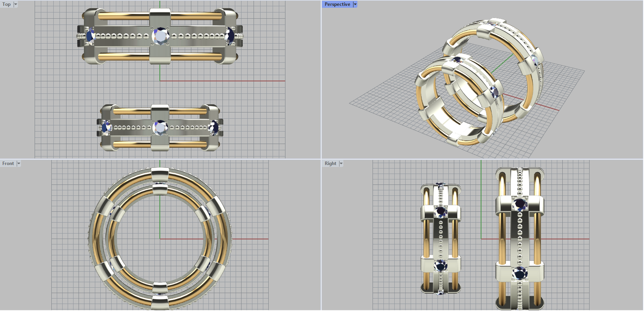The image size is (644, 311).
Task: Click the red X-axis line in Top viewport
Action: [x=242, y=81]
